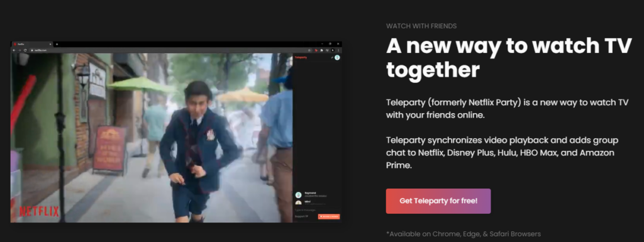Open the new tab plus icon
This screenshot has width=644, height=242.
coord(57,44)
